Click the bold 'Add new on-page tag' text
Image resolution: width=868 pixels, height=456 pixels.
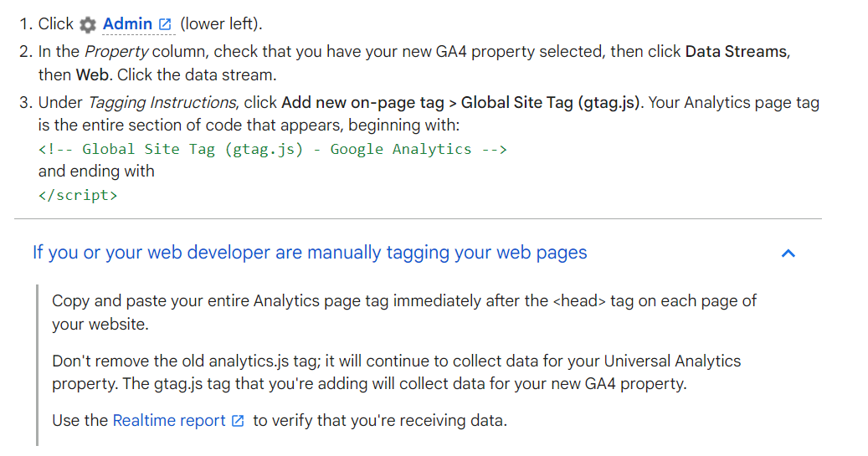(x=362, y=103)
